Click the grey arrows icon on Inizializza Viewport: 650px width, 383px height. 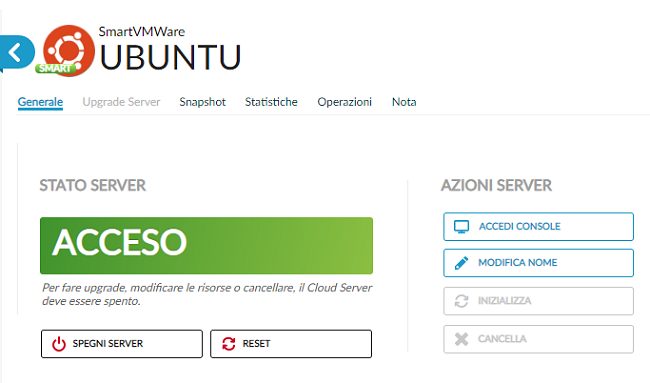tap(461, 301)
